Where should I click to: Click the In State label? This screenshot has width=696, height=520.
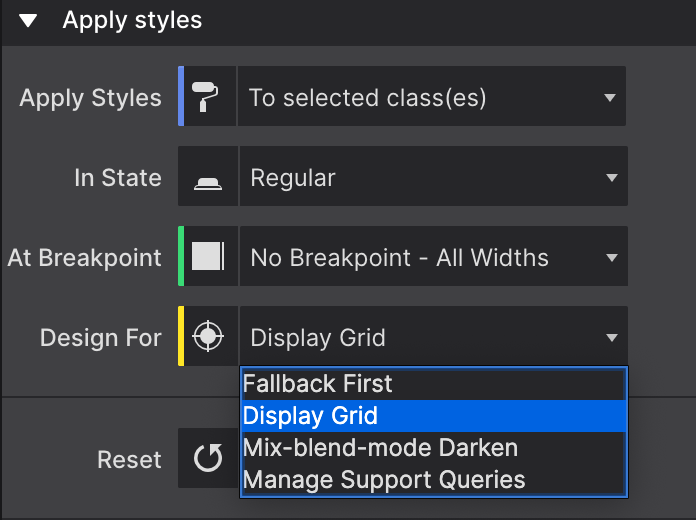[x=118, y=178]
